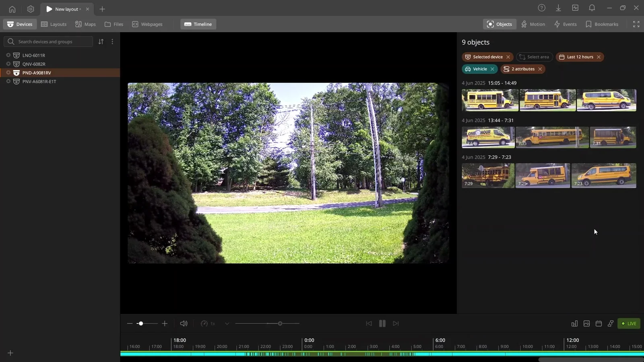Add a new layout tab
The height and width of the screenshot is (362, 644).
[x=102, y=9]
